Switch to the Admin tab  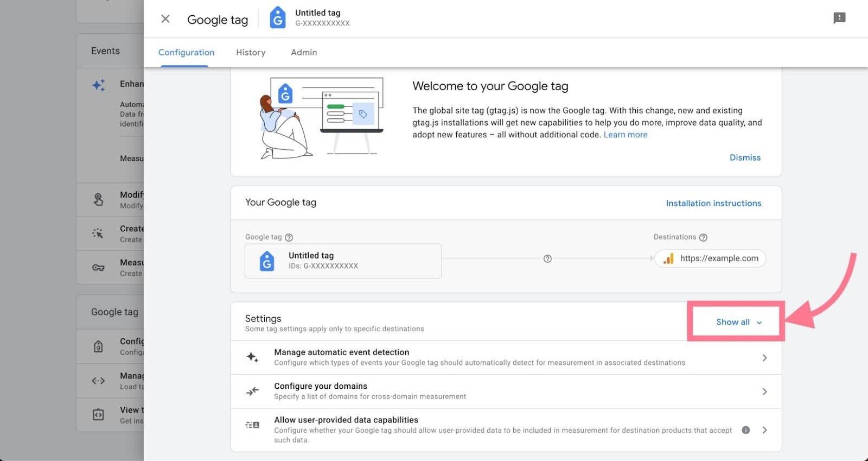click(304, 53)
